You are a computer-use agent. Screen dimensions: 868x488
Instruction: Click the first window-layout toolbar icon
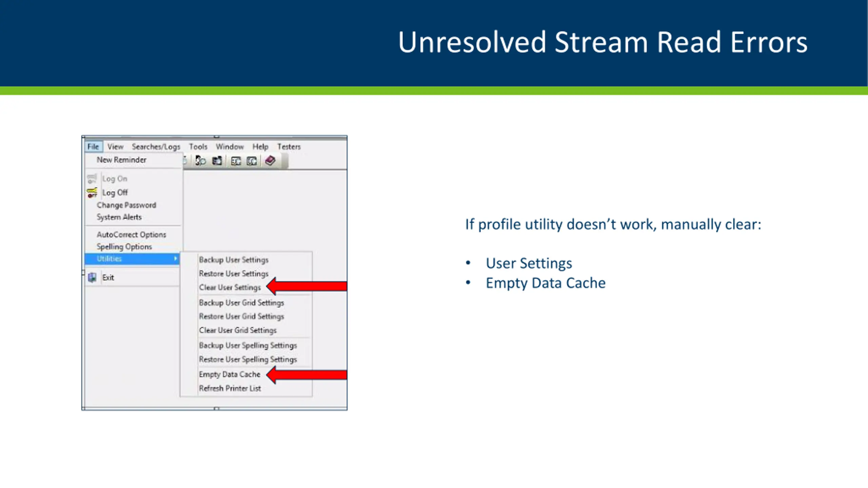[x=236, y=161]
